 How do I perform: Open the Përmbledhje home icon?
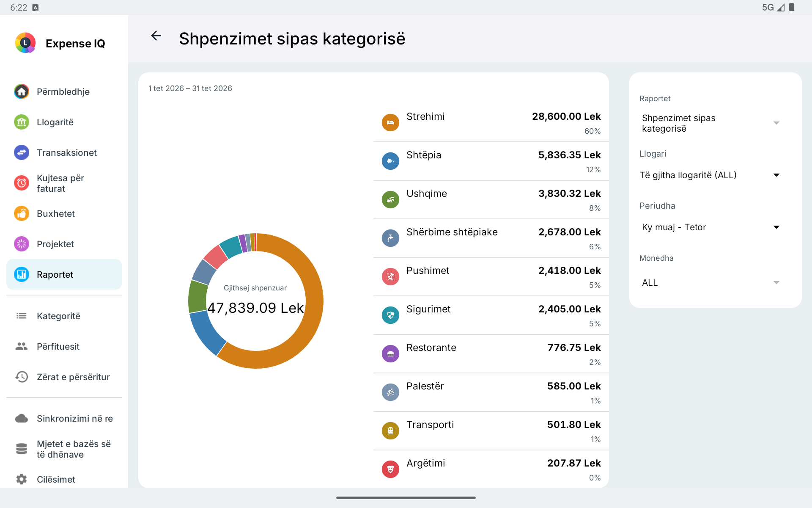click(x=22, y=91)
